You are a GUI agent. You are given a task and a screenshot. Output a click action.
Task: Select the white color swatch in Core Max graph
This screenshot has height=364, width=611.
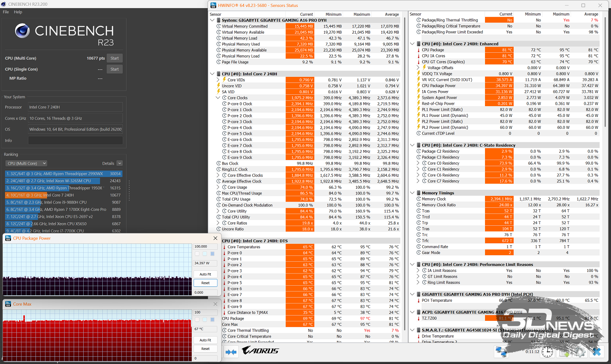(x=197, y=319)
